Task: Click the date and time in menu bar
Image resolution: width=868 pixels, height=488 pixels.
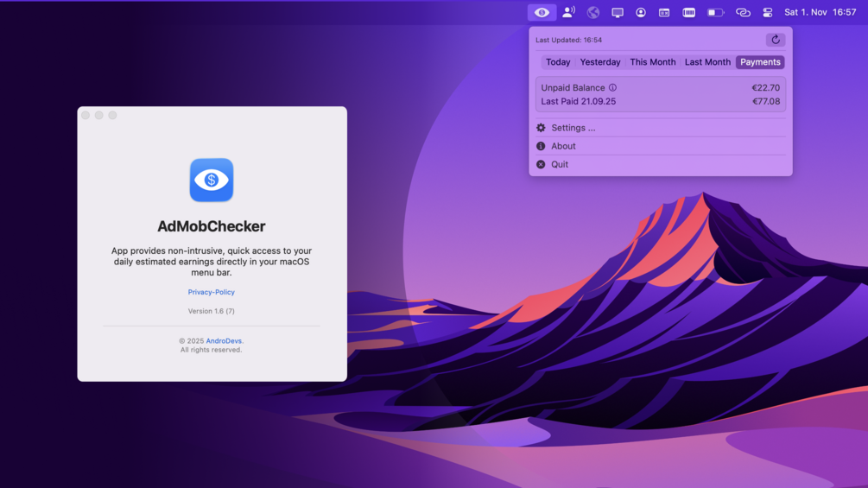Action: (x=820, y=12)
